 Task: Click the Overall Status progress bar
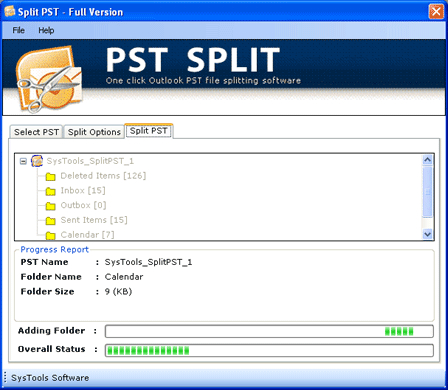(269, 350)
